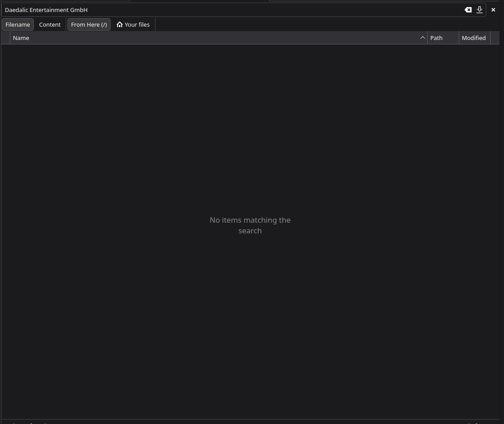Clear the search text field
Screen dimensions: 504x424
coord(468,10)
